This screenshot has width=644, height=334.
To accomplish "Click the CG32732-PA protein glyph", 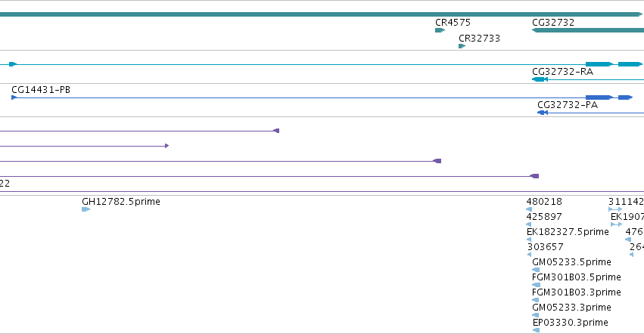I will 590,113.
